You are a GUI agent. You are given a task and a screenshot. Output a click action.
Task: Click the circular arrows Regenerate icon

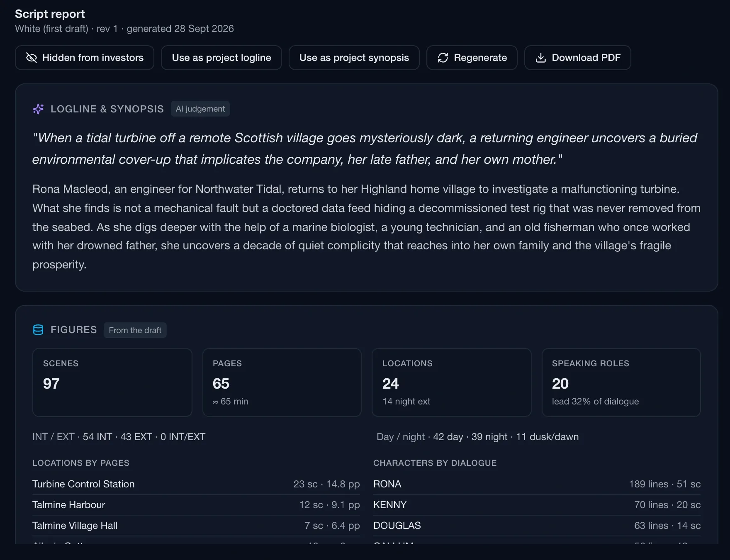[x=443, y=58]
